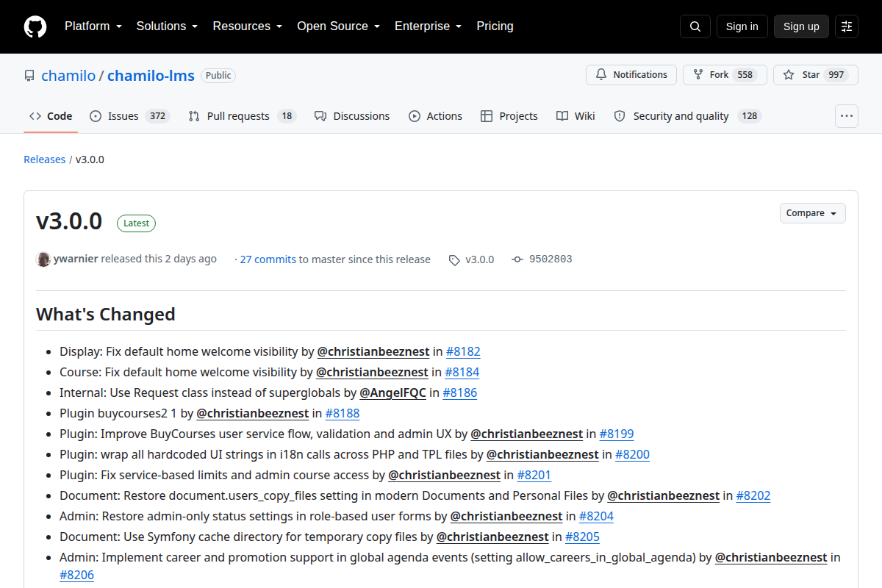
Task: Click ywarnier's avatar image
Action: click(x=43, y=259)
